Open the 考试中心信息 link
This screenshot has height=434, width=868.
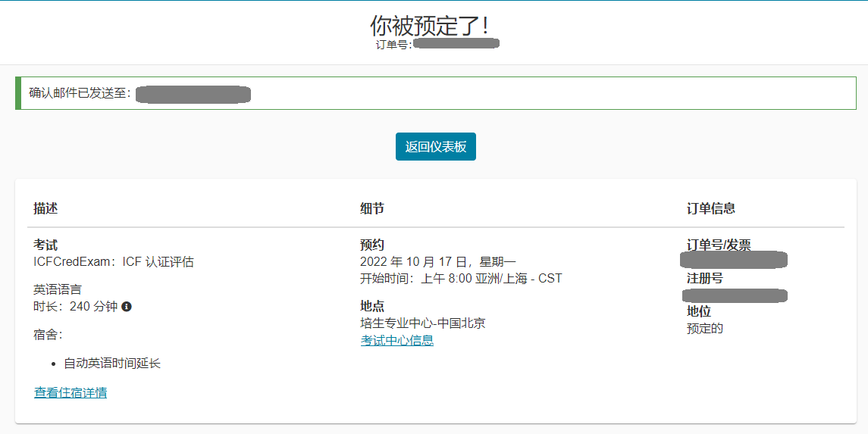396,341
